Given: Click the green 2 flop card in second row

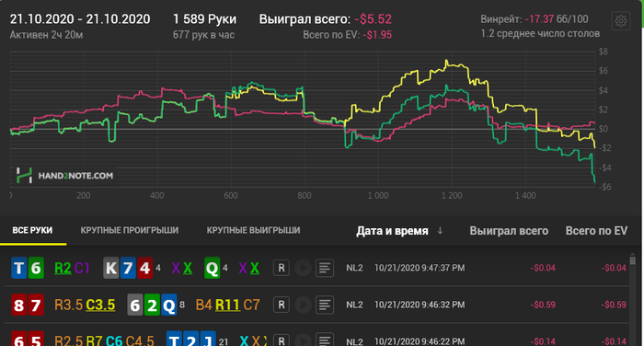Looking at the screenshot, I should (152, 305).
